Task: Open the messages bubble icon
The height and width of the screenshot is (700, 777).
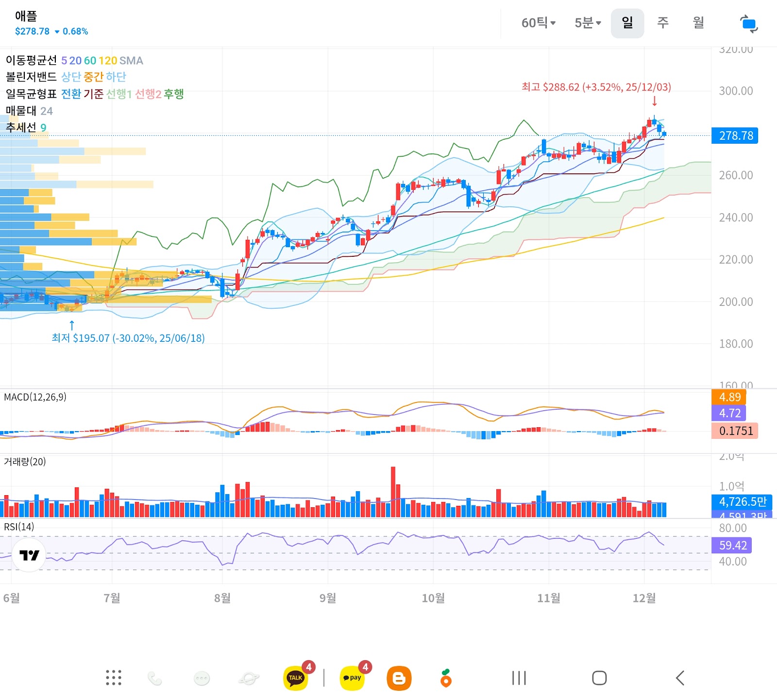Action: click(x=202, y=678)
